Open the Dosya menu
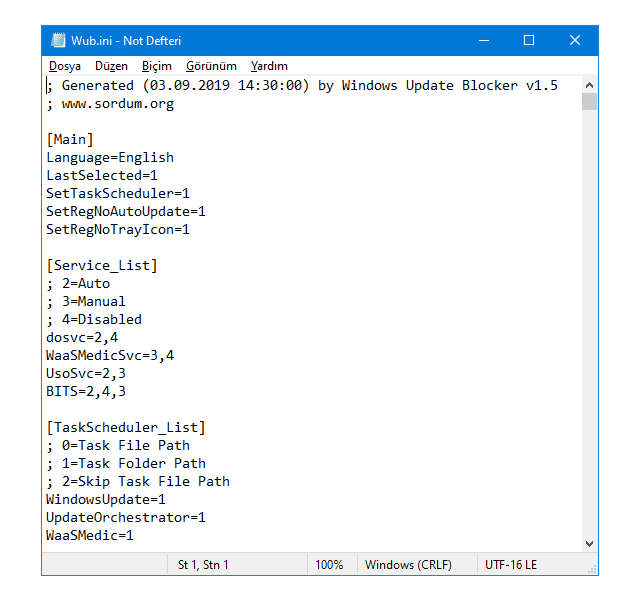Screen dimensions: 640x600 click(x=65, y=66)
